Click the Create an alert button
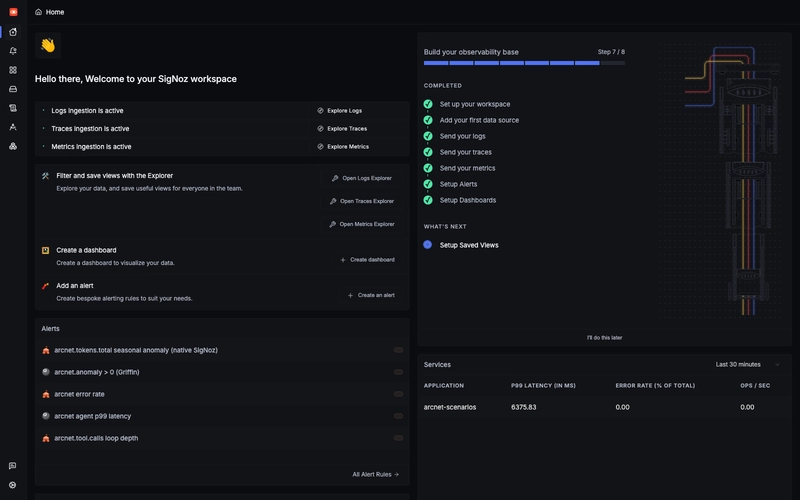 coord(371,295)
